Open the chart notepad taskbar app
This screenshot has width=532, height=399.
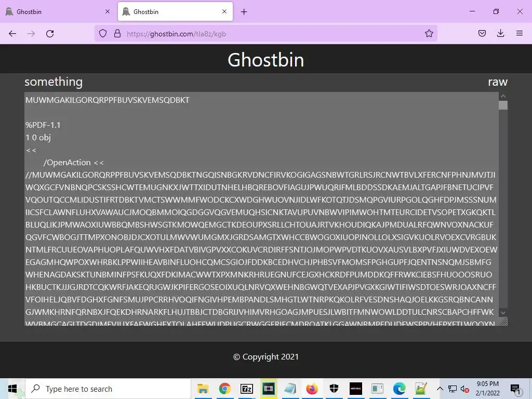tap(421, 389)
